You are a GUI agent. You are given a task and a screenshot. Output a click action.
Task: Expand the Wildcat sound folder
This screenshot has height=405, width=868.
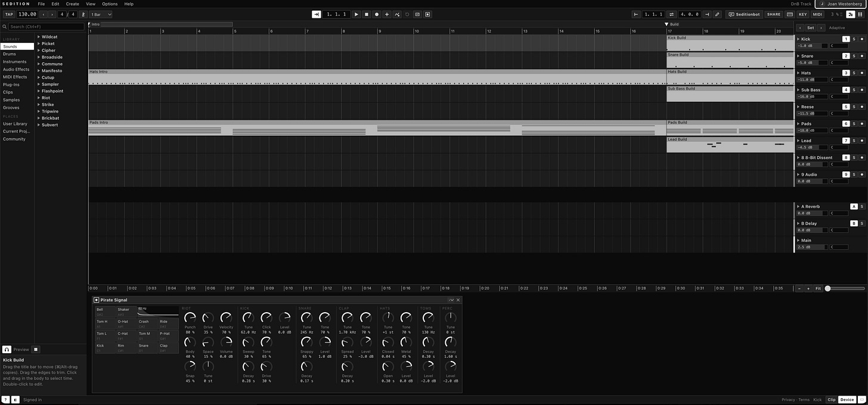39,37
